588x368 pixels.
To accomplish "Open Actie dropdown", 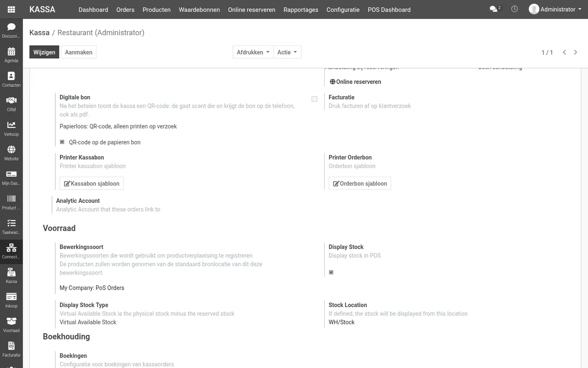I will (x=287, y=52).
